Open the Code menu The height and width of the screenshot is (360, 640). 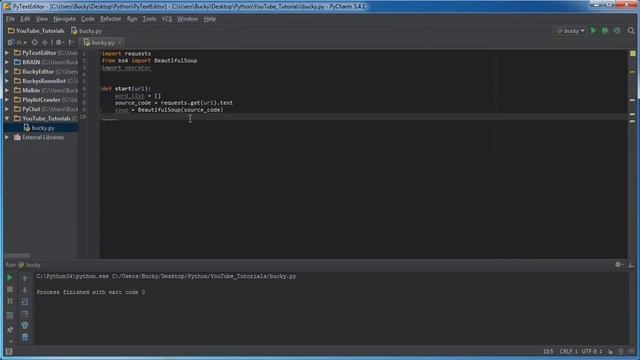(88, 19)
